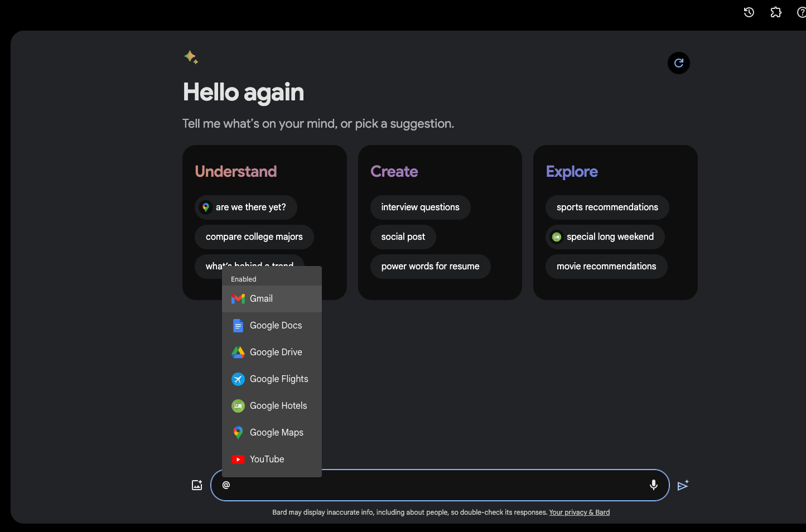Click the YouTube play icon
The height and width of the screenshot is (532, 806).
click(x=238, y=460)
